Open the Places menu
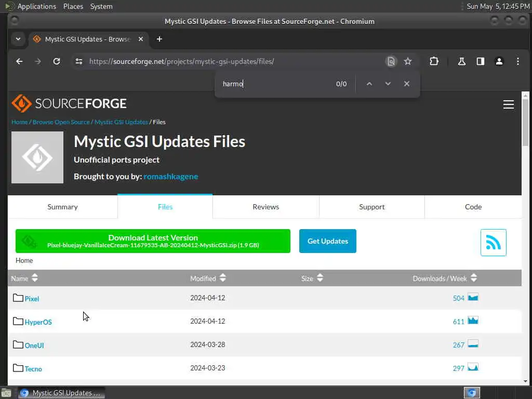This screenshot has width=532, height=399. coord(73,6)
